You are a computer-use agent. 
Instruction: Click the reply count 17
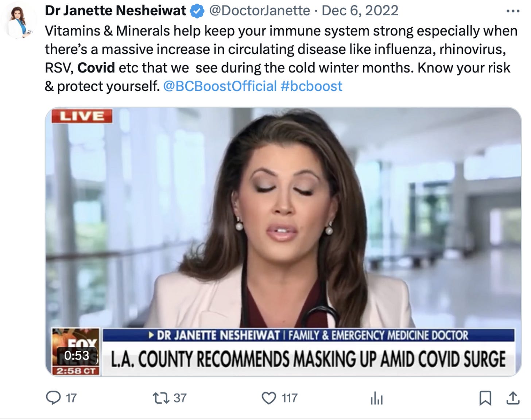[71, 398]
